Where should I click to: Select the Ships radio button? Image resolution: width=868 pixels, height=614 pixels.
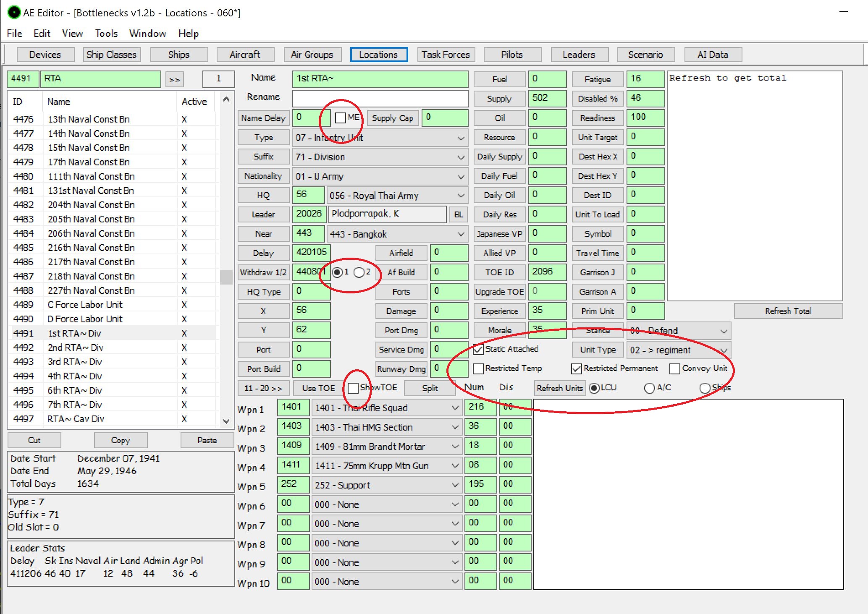(x=705, y=388)
